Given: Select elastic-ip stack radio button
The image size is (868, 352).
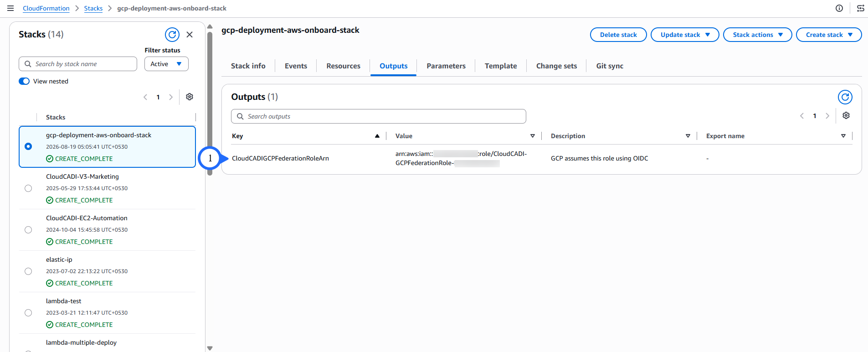Looking at the screenshot, I should (x=28, y=271).
